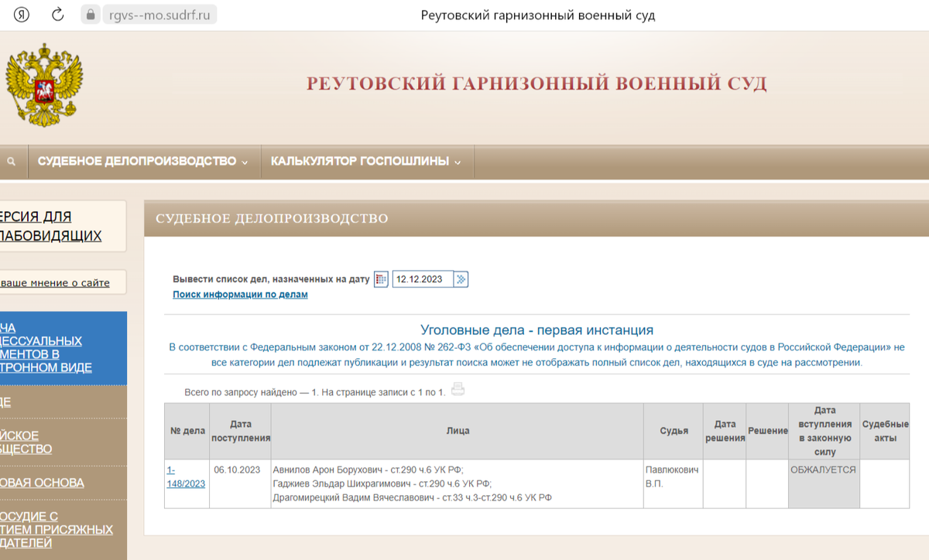
Task: Open the print icon next to results count
Action: point(458,390)
